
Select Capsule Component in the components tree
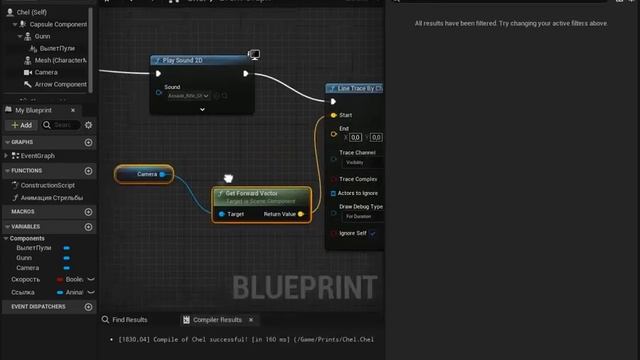58,24
